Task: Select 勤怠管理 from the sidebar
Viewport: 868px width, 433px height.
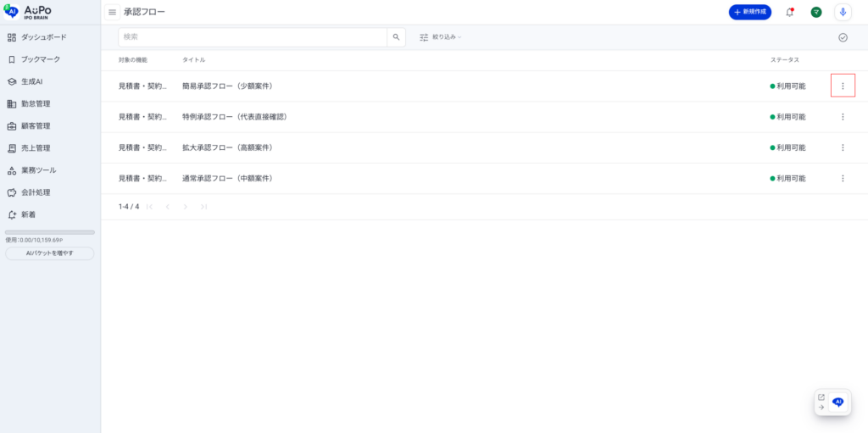Action: [x=36, y=103]
